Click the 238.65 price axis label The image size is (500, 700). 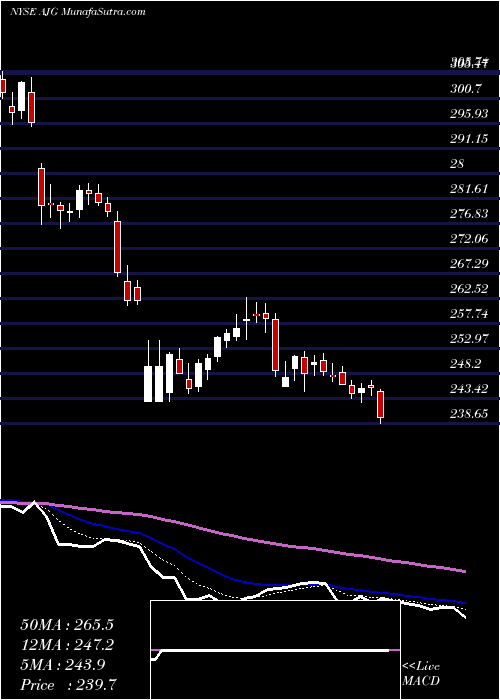tap(469, 414)
